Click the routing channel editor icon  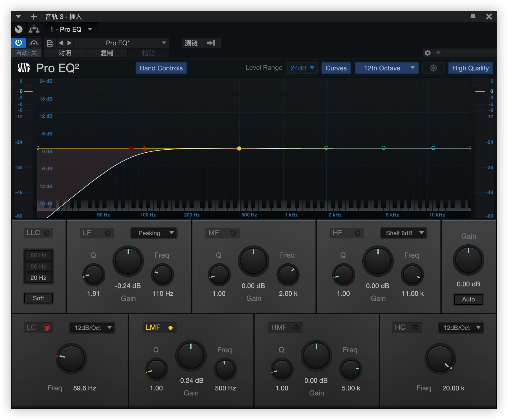click(x=34, y=29)
